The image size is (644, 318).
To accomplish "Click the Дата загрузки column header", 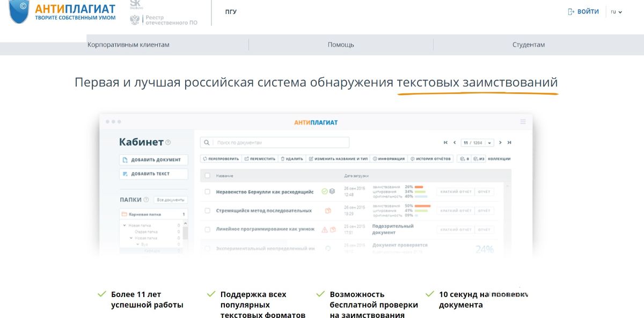I will (357, 176).
